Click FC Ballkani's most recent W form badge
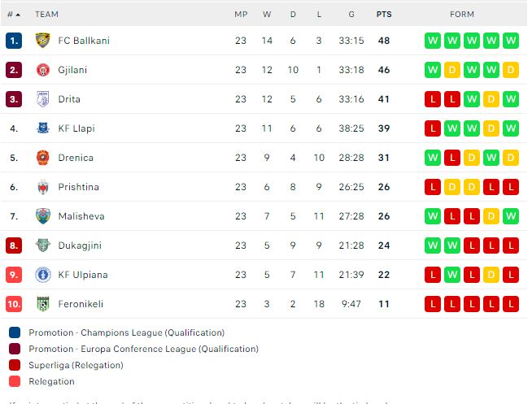This screenshot has height=404, width=532. tap(433, 41)
